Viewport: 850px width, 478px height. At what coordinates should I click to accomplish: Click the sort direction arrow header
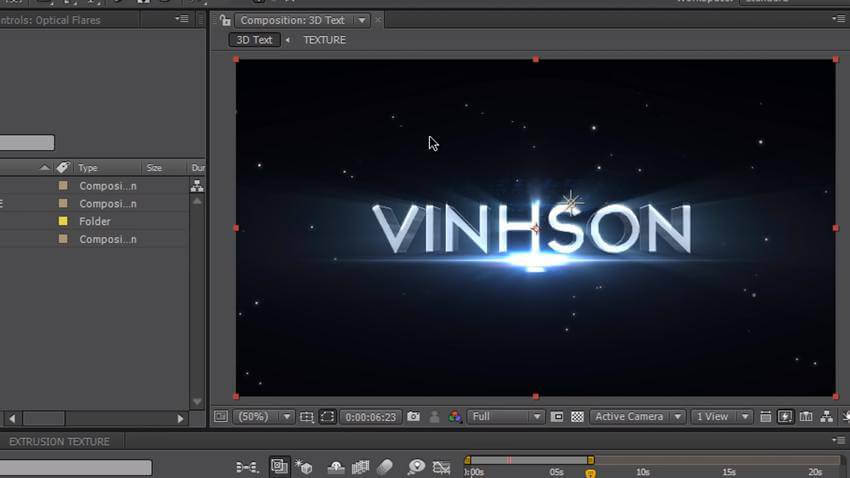[x=44, y=168]
